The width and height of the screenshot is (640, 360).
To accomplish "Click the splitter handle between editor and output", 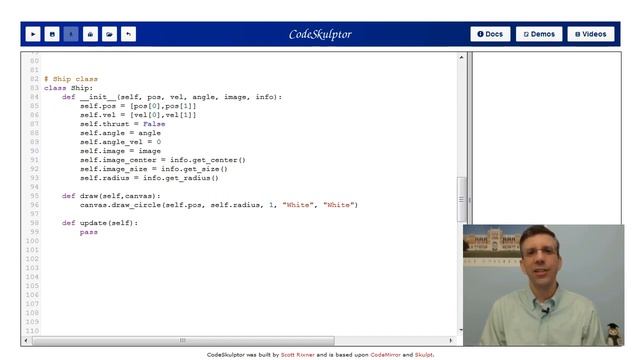I will pos(469,200).
